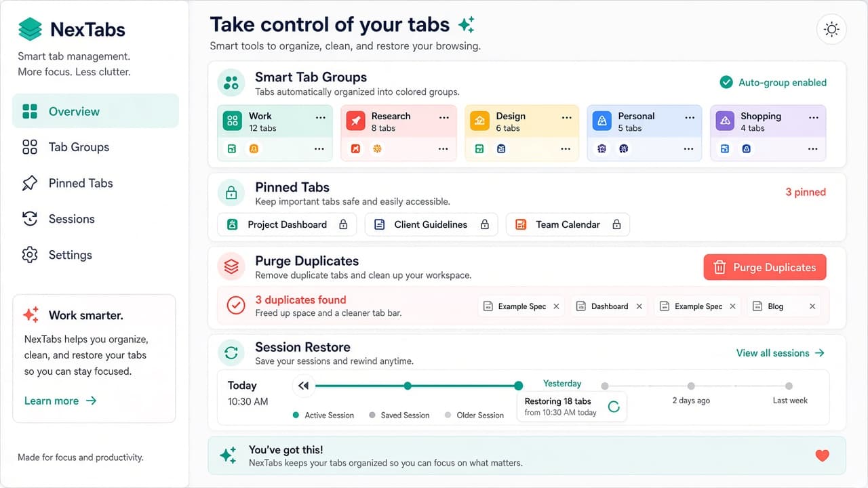Click sparkle icon beside You've got this
This screenshot has width=868, height=488.
(229, 455)
